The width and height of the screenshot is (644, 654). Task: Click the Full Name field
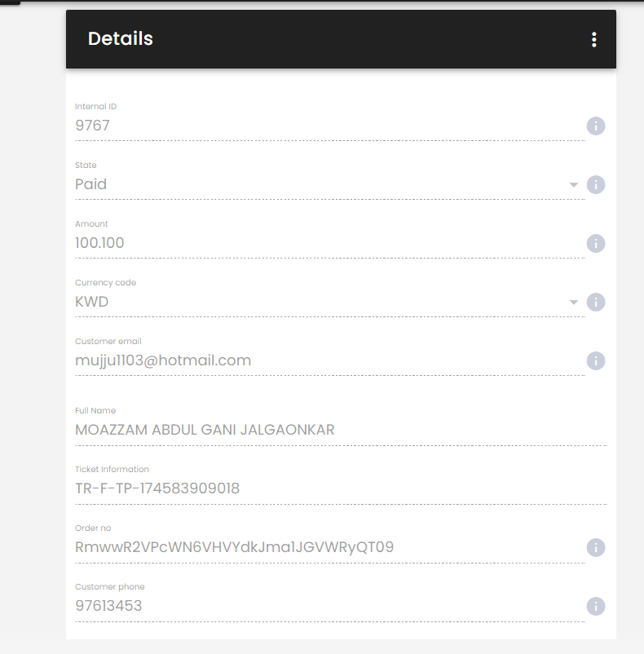(x=341, y=430)
